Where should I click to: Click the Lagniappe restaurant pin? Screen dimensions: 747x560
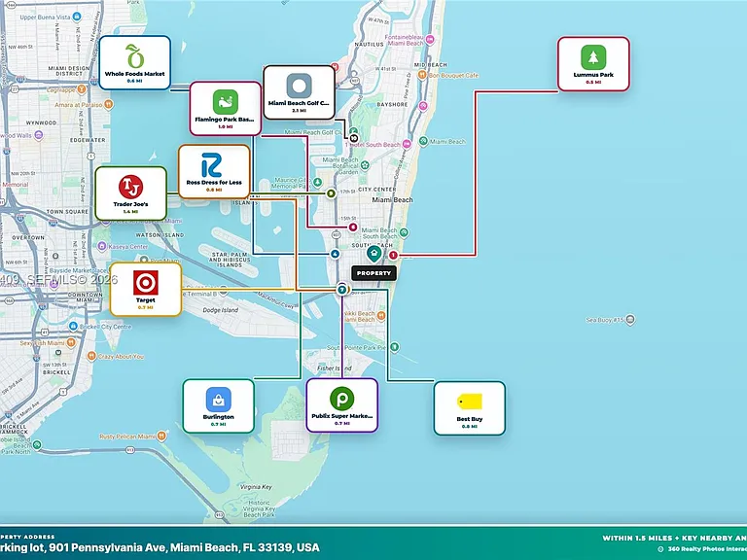click(82, 89)
